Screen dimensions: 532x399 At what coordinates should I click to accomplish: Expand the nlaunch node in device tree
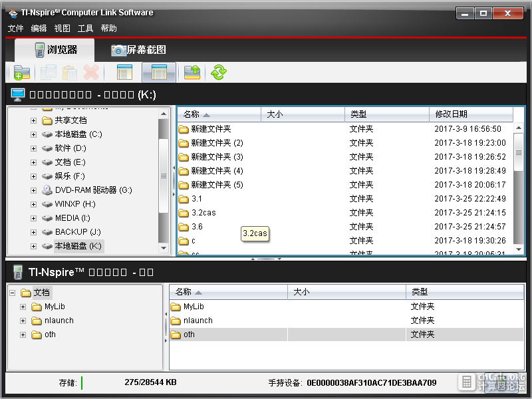click(x=23, y=321)
